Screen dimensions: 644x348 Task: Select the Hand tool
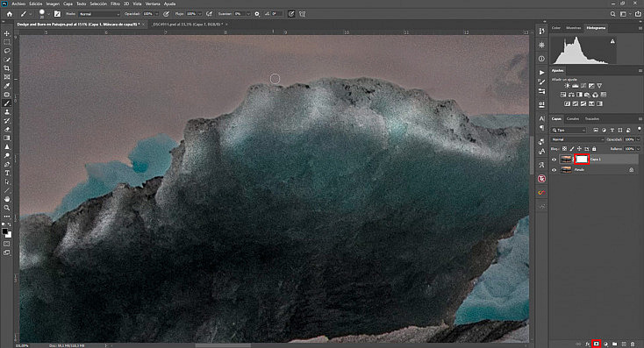click(x=6, y=199)
